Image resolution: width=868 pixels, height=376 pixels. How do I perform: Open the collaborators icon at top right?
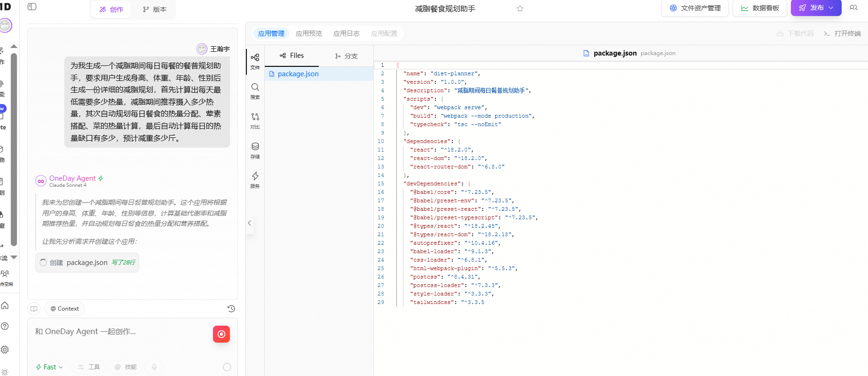853,8
